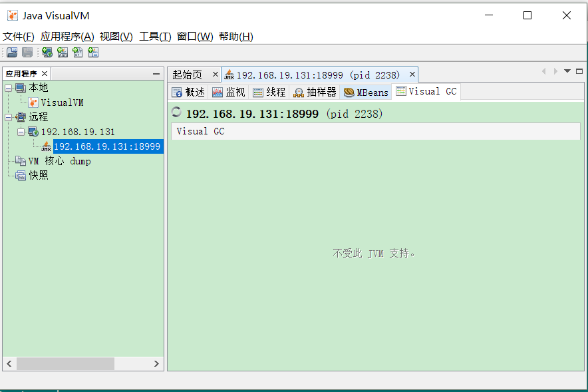This screenshot has height=392, width=588.
Task: Click the Add Remote Host toolbar icon
Action: click(47, 52)
